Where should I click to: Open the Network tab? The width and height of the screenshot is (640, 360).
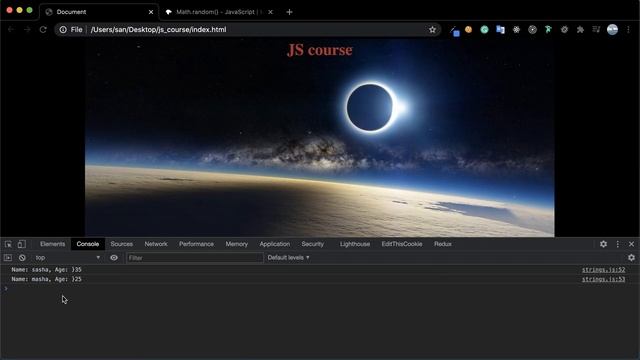pyautogui.click(x=156, y=244)
